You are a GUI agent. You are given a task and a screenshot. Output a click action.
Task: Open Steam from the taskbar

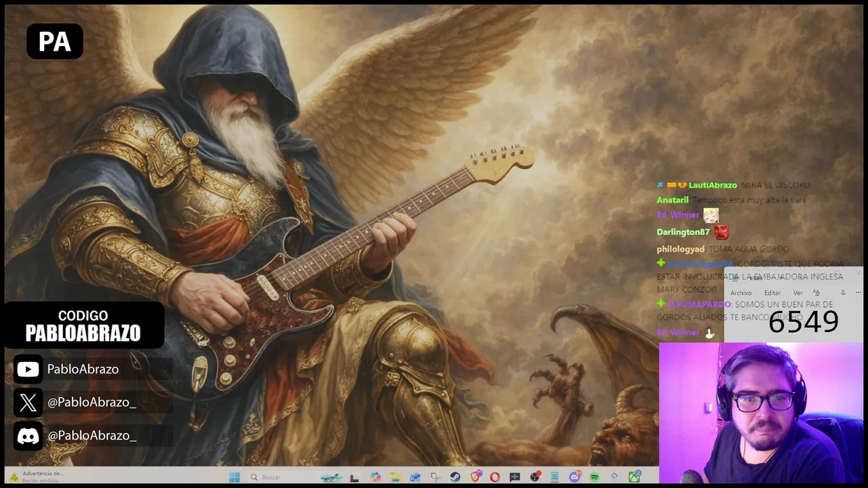coord(455,477)
